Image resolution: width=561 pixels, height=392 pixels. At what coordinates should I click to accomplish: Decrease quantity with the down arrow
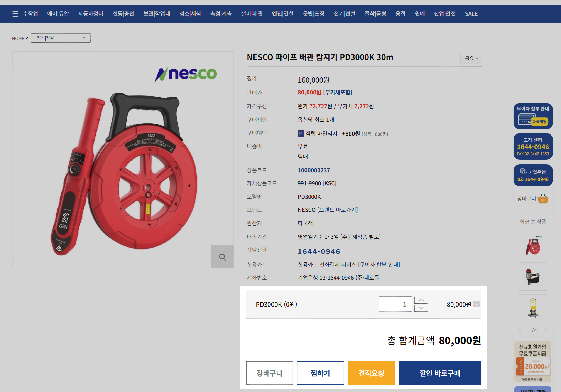(421, 308)
